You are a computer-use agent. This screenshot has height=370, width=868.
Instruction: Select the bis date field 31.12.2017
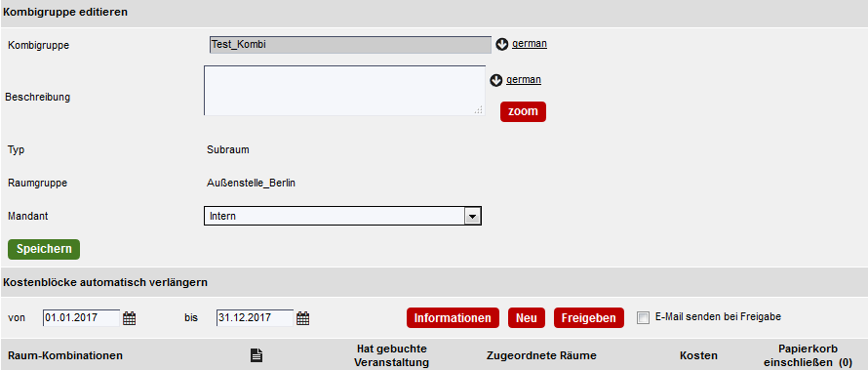tap(256, 318)
